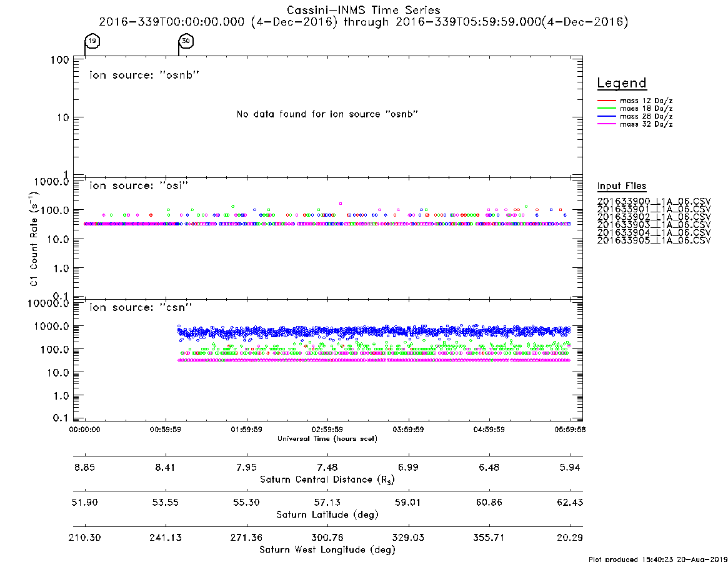
Task: Click the 'ion source: "osi"' panel label
Action: click(139, 185)
